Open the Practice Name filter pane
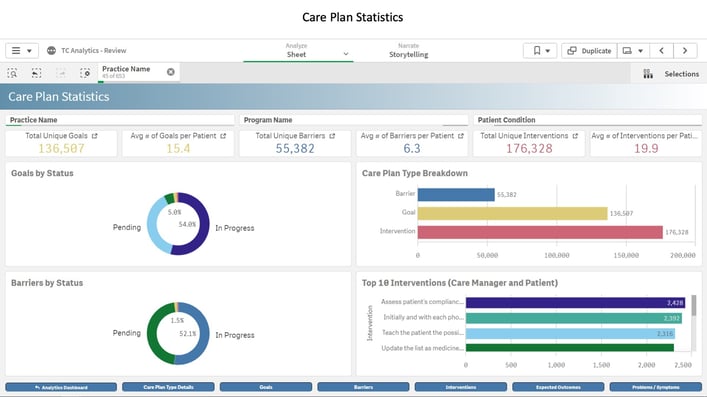The image size is (707, 397). point(120,120)
